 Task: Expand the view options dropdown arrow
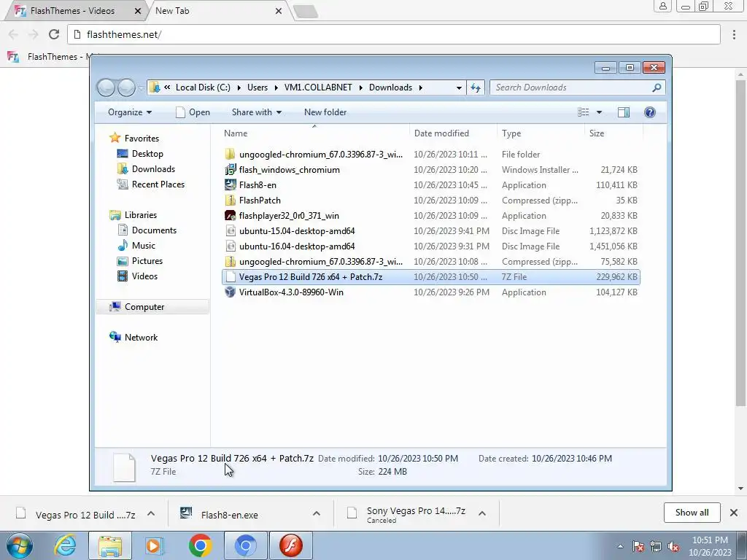click(600, 112)
